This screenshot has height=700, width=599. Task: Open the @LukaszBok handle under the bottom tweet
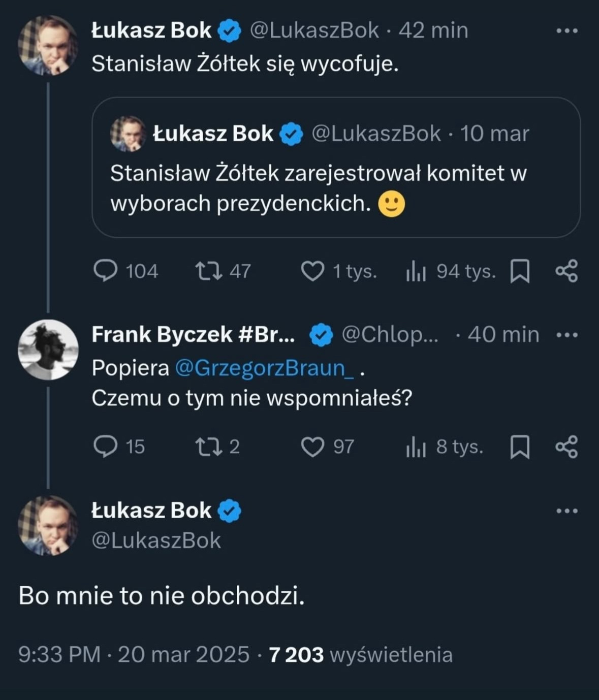tap(156, 540)
